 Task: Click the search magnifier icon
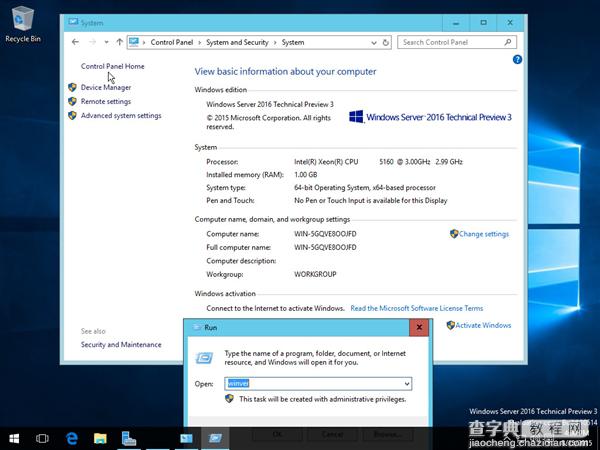[x=508, y=42]
